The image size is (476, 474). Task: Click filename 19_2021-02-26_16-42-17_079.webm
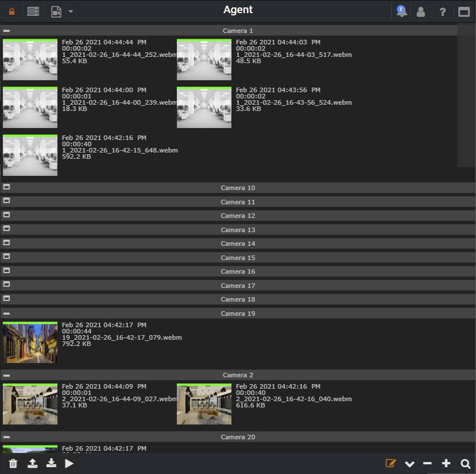point(122,337)
